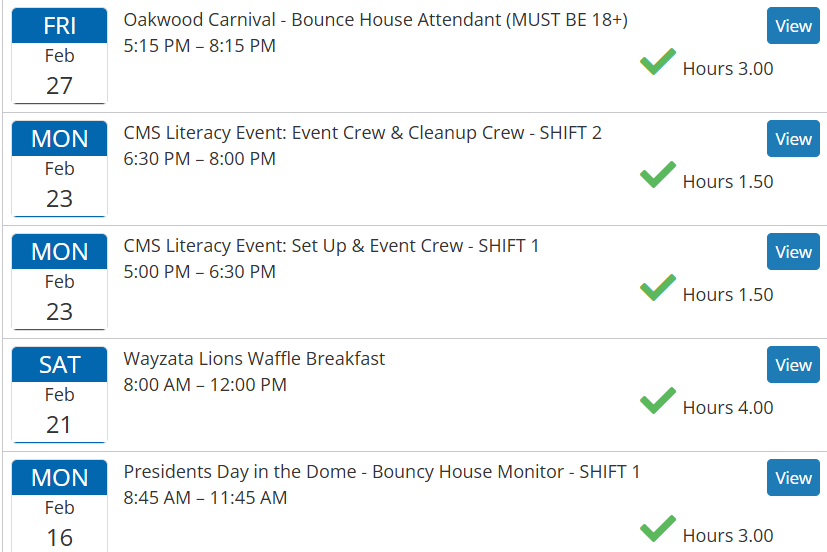This screenshot has width=827, height=552.
Task: Click the Presidents Day hours checkmark
Action: coord(657,529)
